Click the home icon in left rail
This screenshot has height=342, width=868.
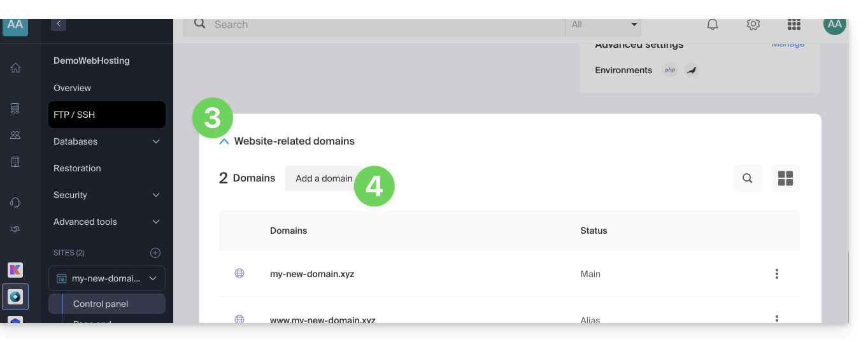pyautogui.click(x=15, y=68)
